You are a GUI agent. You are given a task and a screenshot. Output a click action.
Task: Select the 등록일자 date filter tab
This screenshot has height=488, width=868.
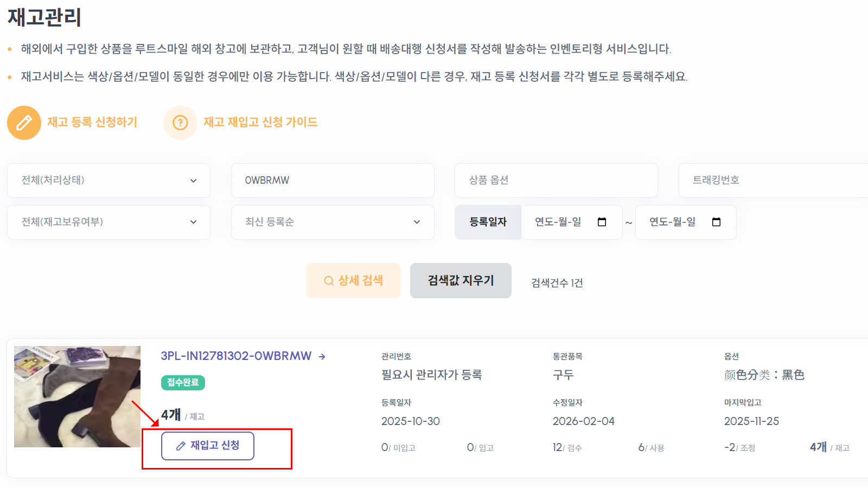point(487,222)
